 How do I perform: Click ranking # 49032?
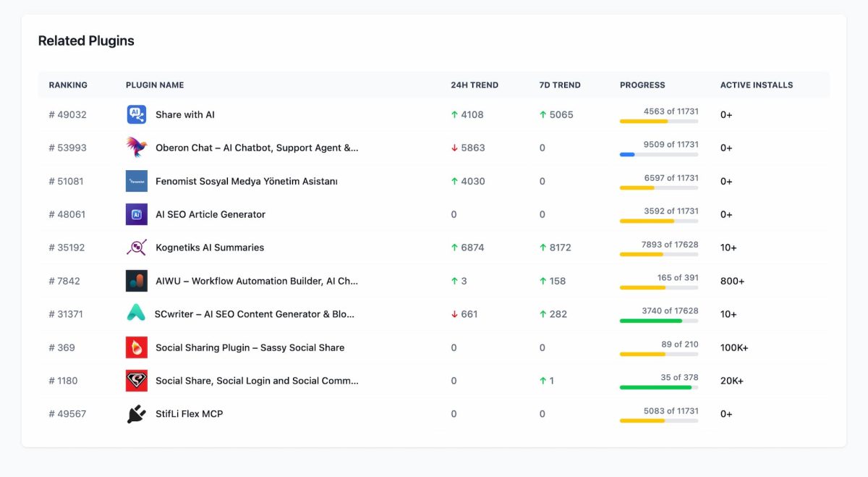tap(68, 114)
